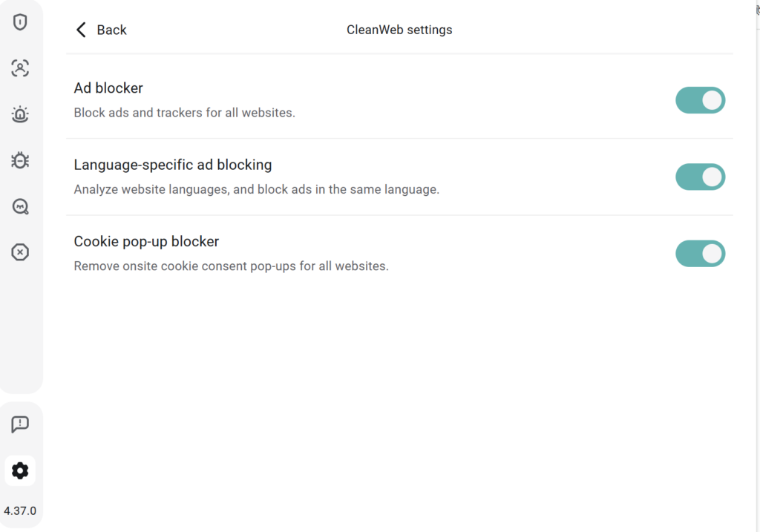The height and width of the screenshot is (532, 760).
Task: Turn off Language-specific ad blocking
Action: pyautogui.click(x=700, y=177)
